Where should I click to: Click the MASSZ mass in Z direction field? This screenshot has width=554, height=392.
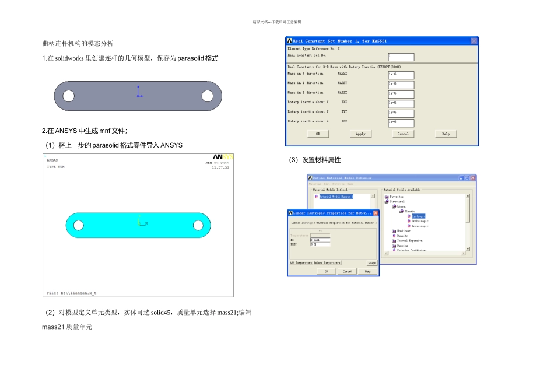coord(401,94)
